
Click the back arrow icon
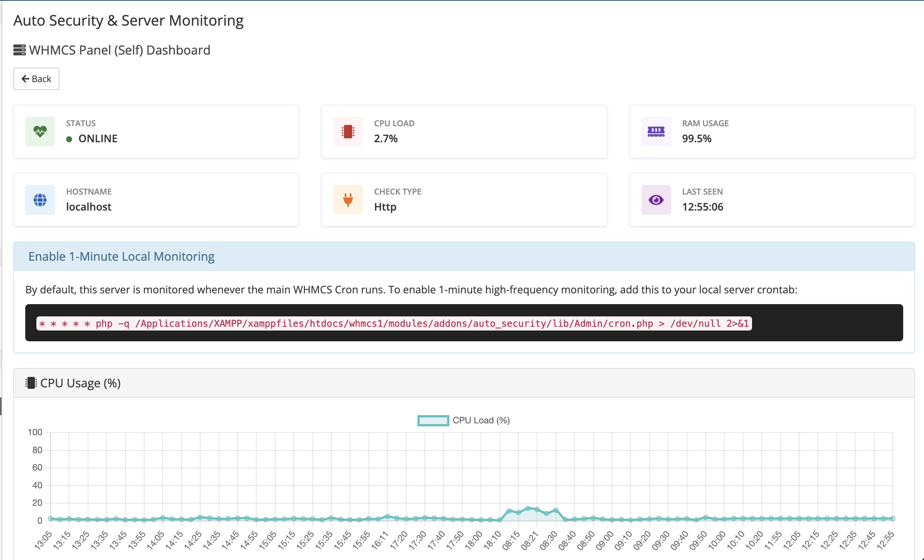pyautogui.click(x=26, y=79)
